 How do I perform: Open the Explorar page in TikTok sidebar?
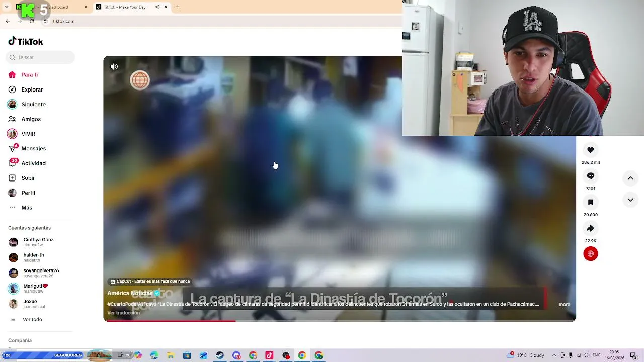click(26, 89)
